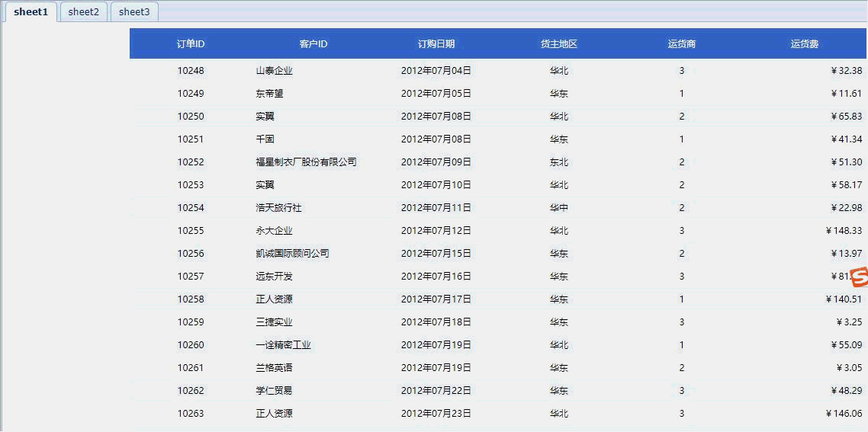Click customer cell 福星制衣厂股份有限公司

[306, 162]
